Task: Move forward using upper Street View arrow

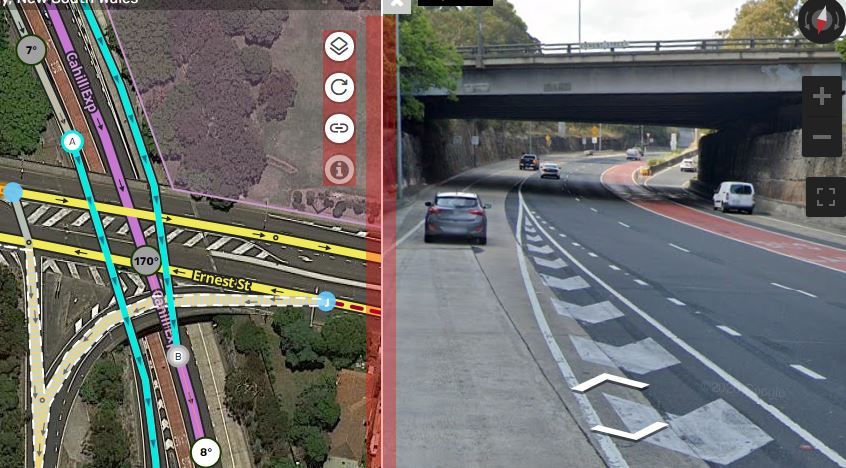Action: point(610,382)
